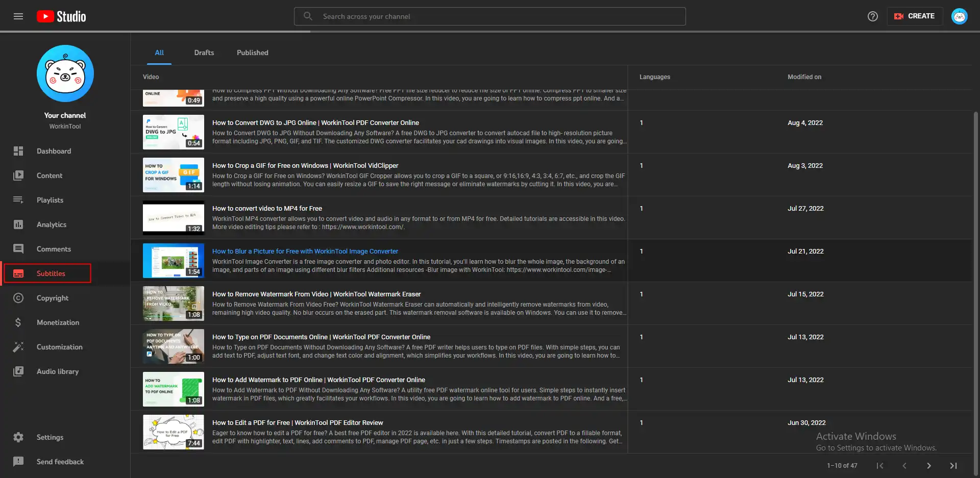Click the Content icon in sidebar
Screen dimensions: 980x478
tap(18, 175)
